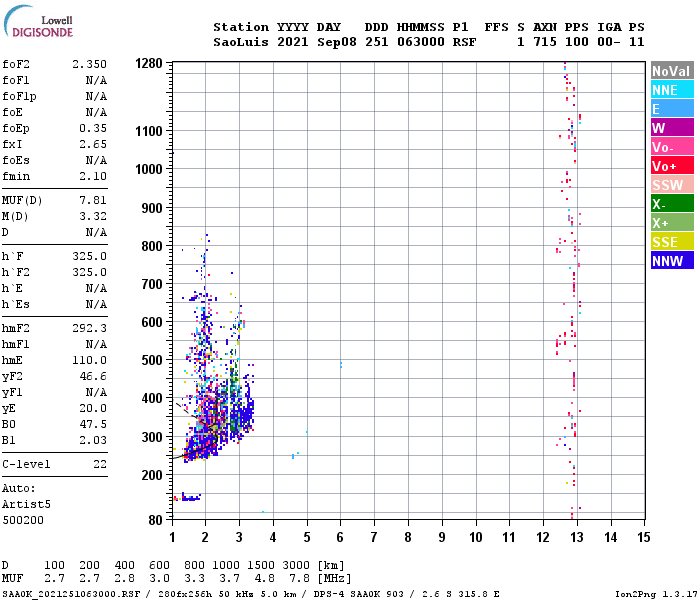Select the X+ light green legend swatch
Viewport: 700px width, 600px height.
pyautogui.click(x=672, y=222)
